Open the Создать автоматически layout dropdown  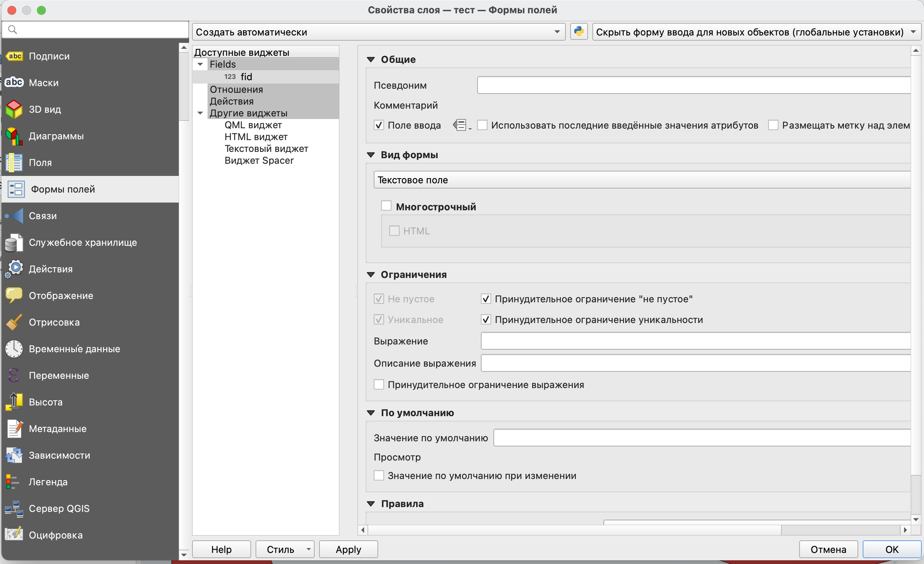click(x=378, y=32)
